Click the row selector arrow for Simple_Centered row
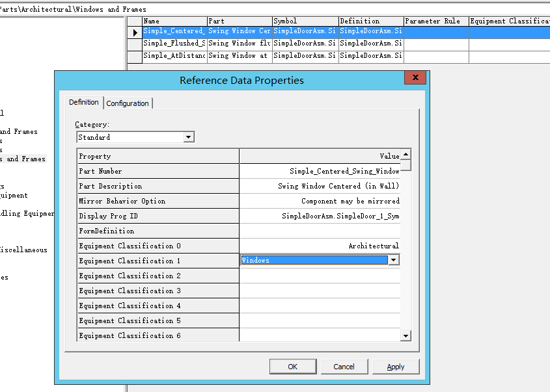The height and width of the screenshot is (392, 550). pos(135,33)
